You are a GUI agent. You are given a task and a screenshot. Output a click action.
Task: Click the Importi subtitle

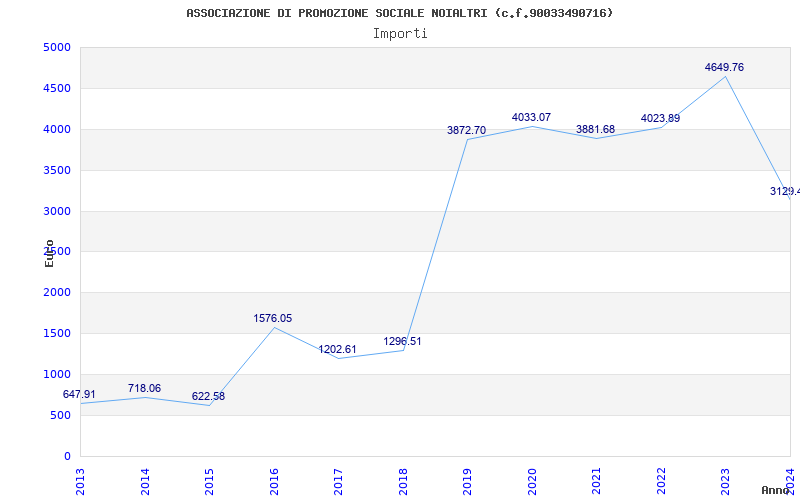[400, 34]
